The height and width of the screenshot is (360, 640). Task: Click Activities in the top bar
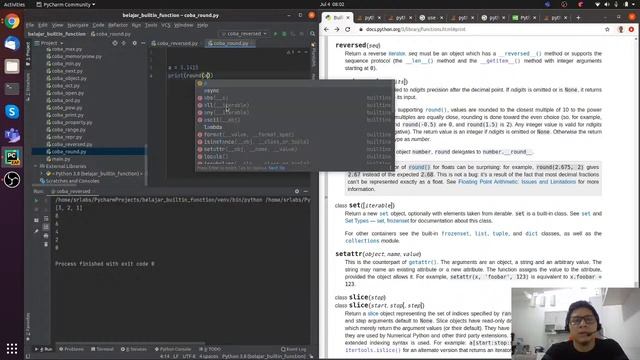(14, 4)
